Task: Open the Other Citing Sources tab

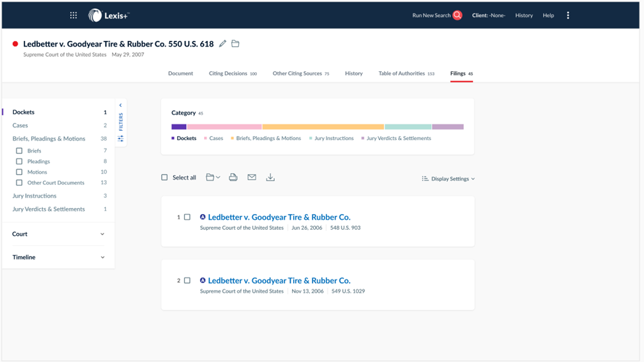Action: [x=301, y=73]
